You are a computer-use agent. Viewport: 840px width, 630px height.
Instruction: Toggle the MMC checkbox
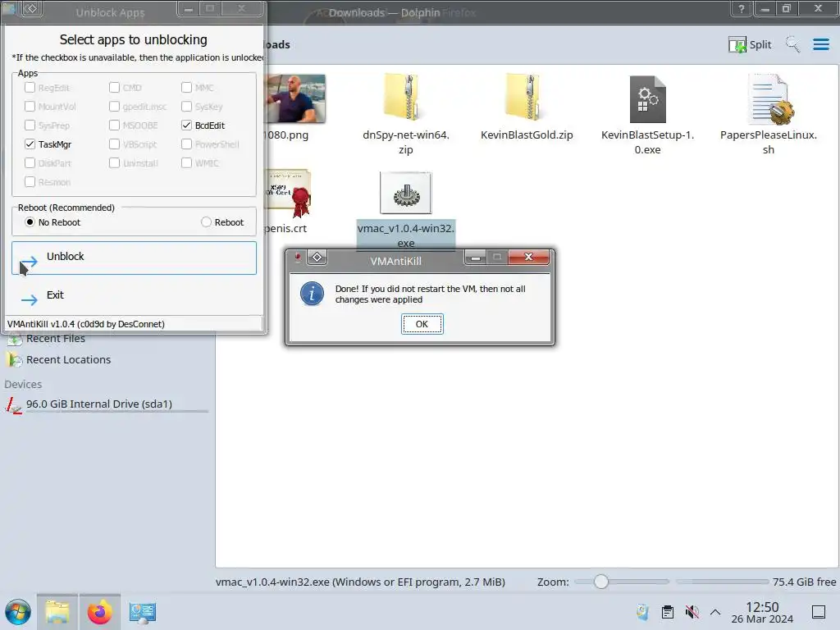[186, 87]
